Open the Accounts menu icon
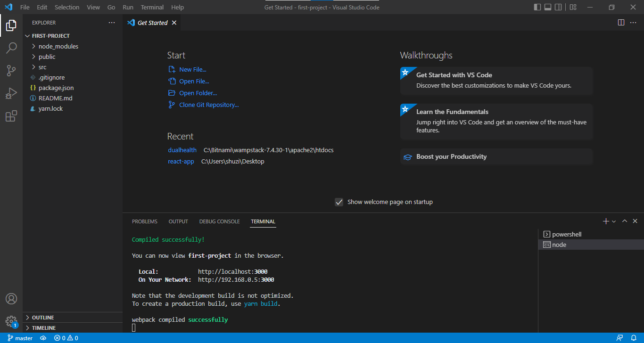644x343 pixels. pyautogui.click(x=11, y=299)
